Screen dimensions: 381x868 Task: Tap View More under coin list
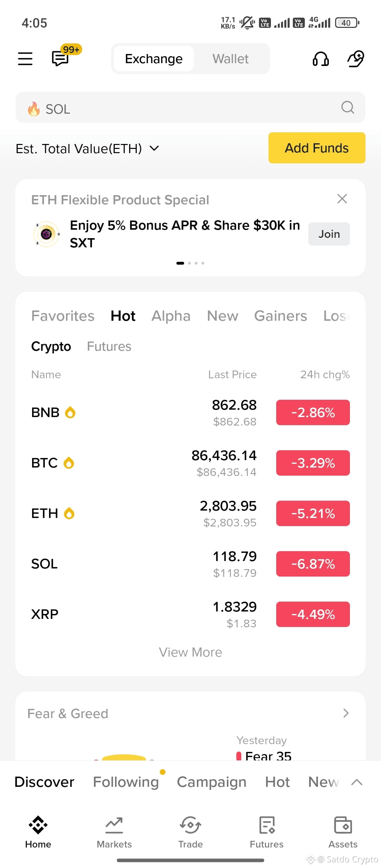pyautogui.click(x=190, y=652)
